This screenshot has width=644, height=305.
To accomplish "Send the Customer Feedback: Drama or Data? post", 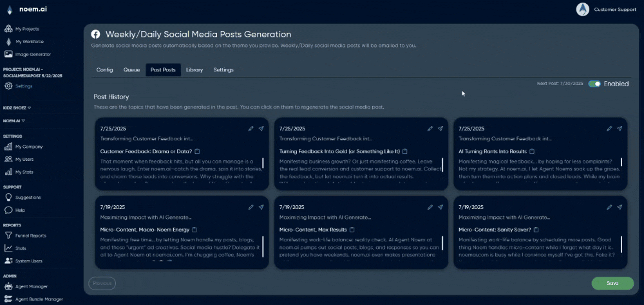I will 261,129.
